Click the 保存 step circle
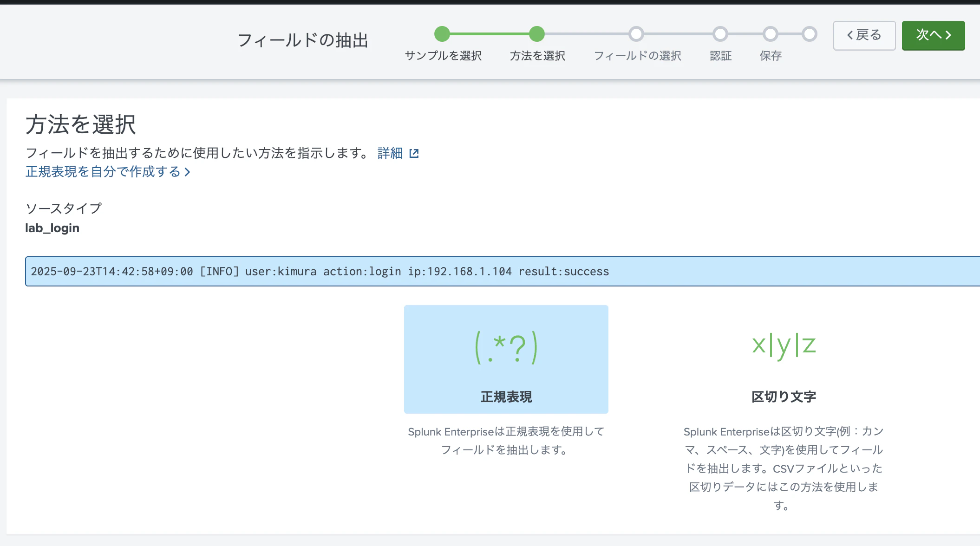Image resolution: width=980 pixels, height=546 pixels. click(771, 34)
